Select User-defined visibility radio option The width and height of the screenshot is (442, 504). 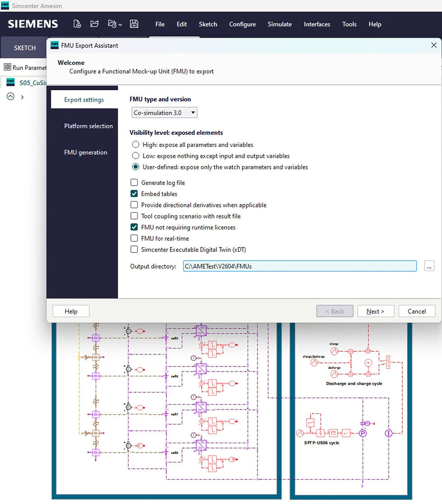(x=136, y=167)
